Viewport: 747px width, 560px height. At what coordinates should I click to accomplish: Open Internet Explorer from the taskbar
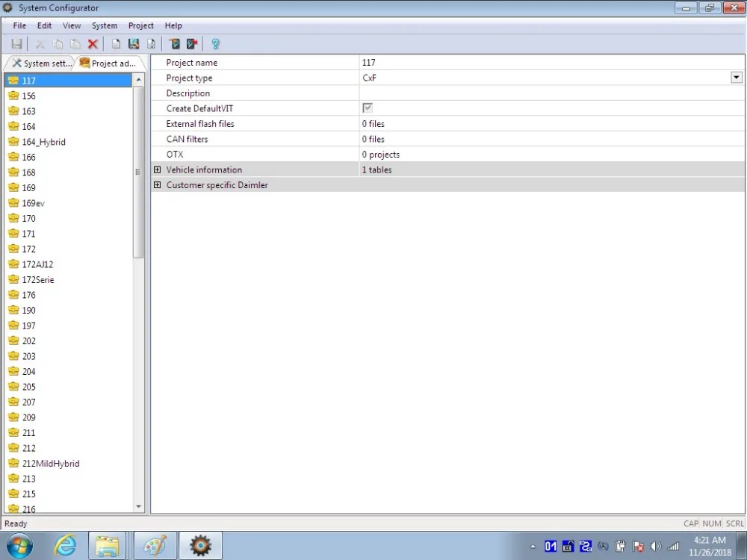point(65,546)
